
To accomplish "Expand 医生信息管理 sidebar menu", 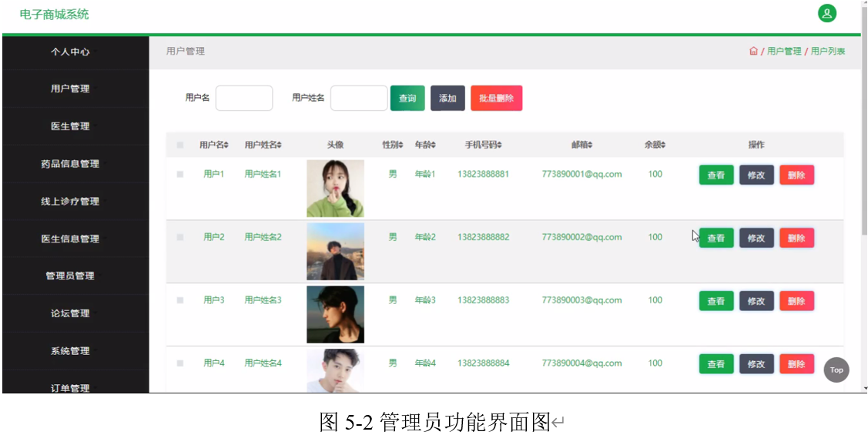I will tap(75, 239).
